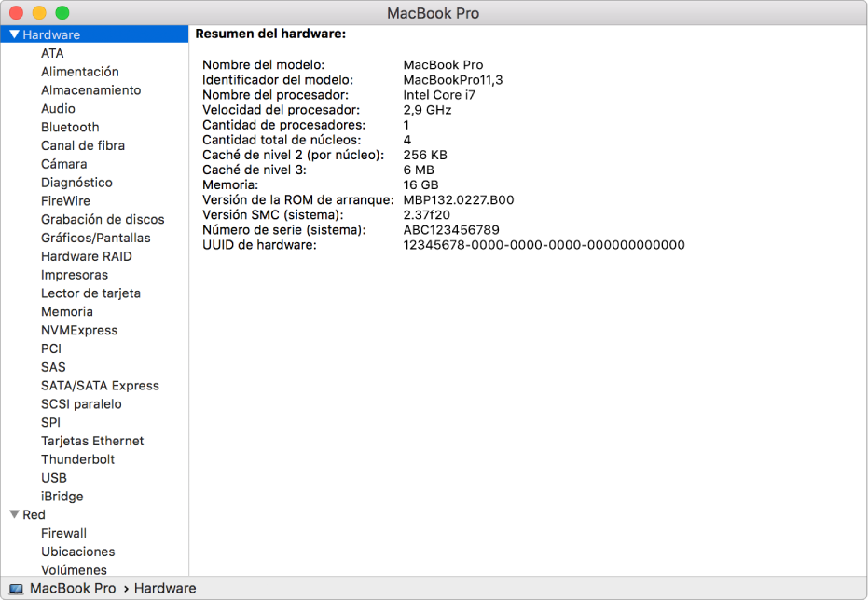
Task: Minimize the MacBook Pro window
Action: click(x=39, y=12)
